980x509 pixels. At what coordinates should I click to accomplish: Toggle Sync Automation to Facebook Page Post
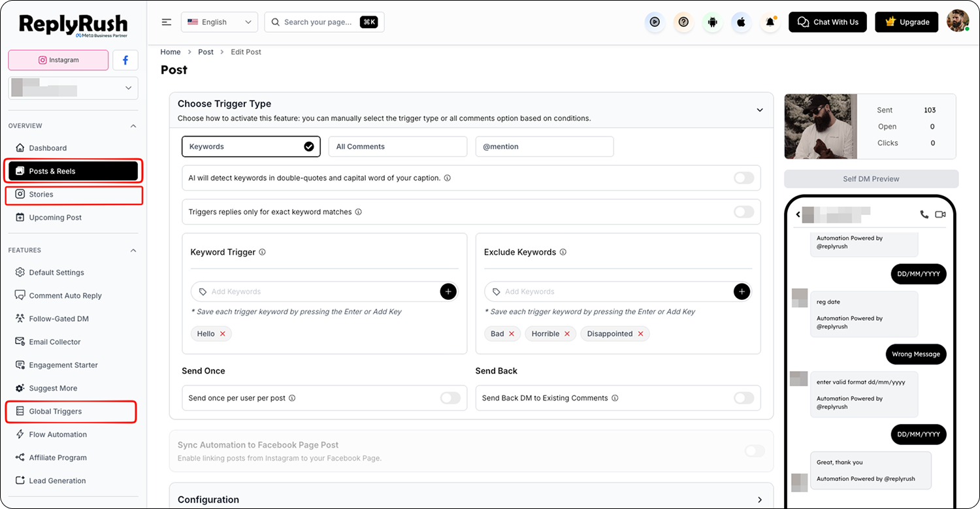pyautogui.click(x=755, y=451)
